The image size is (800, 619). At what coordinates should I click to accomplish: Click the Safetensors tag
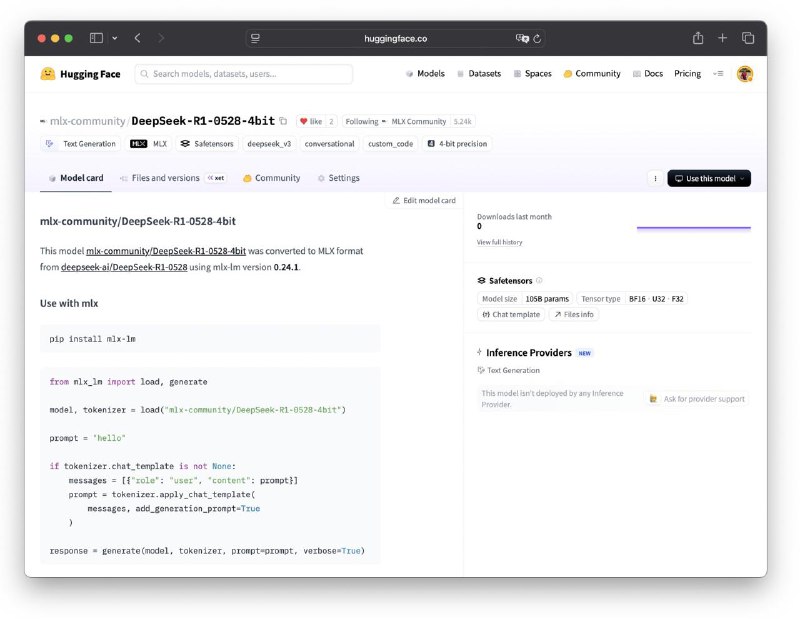(207, 144)
